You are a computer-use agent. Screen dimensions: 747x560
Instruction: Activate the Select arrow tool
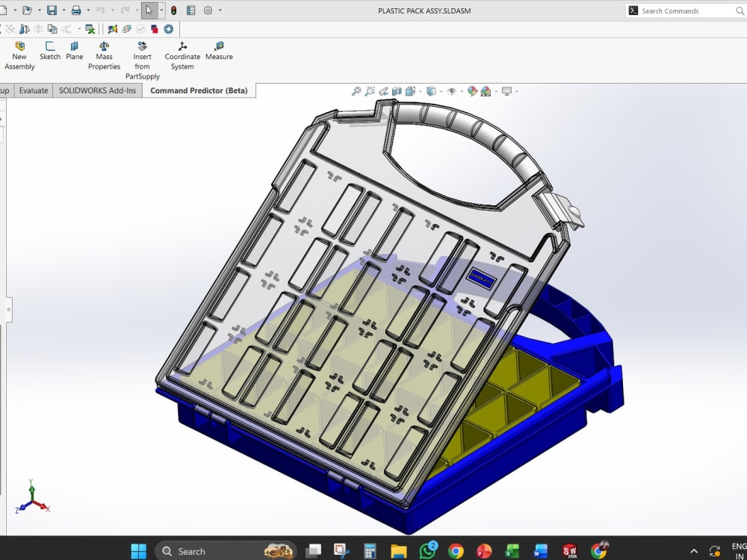pos(149,10)
